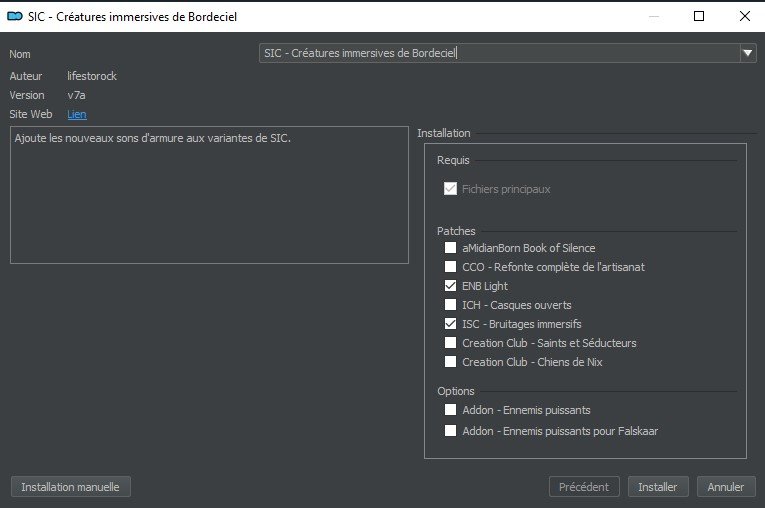765x508 pixels.
Task: Click the Installation manuelle button
Action: point(70,487)
